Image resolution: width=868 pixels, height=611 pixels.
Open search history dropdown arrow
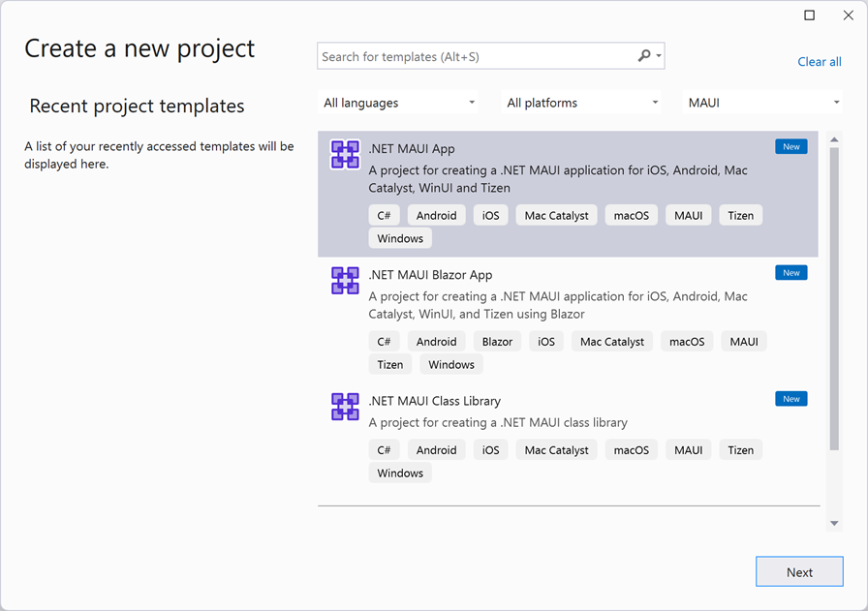tap(660, 56)
